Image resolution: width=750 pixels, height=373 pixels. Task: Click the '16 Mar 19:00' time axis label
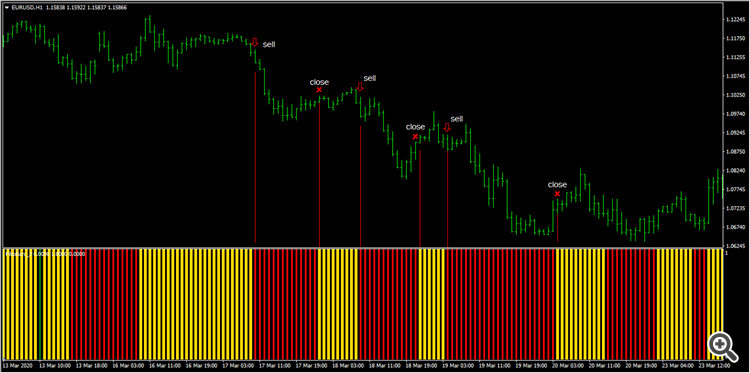(201, 365)
